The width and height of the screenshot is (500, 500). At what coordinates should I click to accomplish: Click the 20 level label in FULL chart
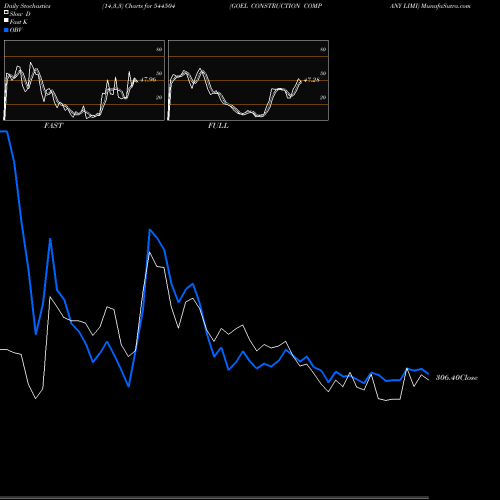click(x=323, y=97)
